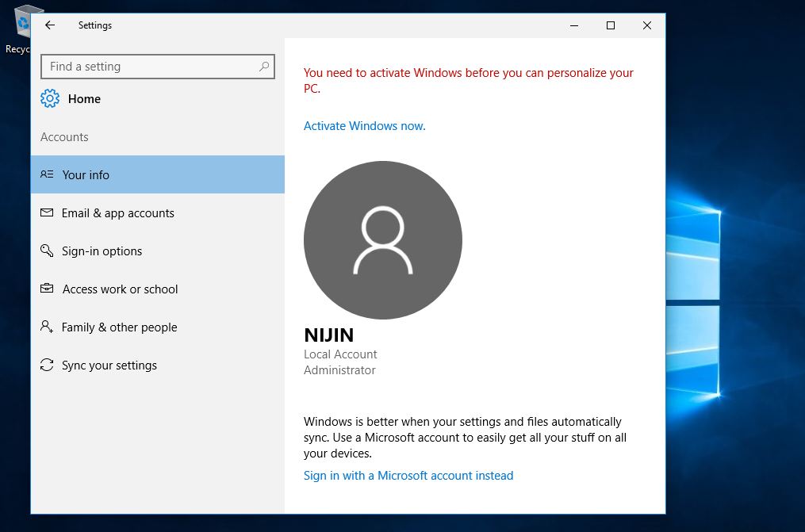
Task: Click the red activation warning text
Action: click(468, 81)
